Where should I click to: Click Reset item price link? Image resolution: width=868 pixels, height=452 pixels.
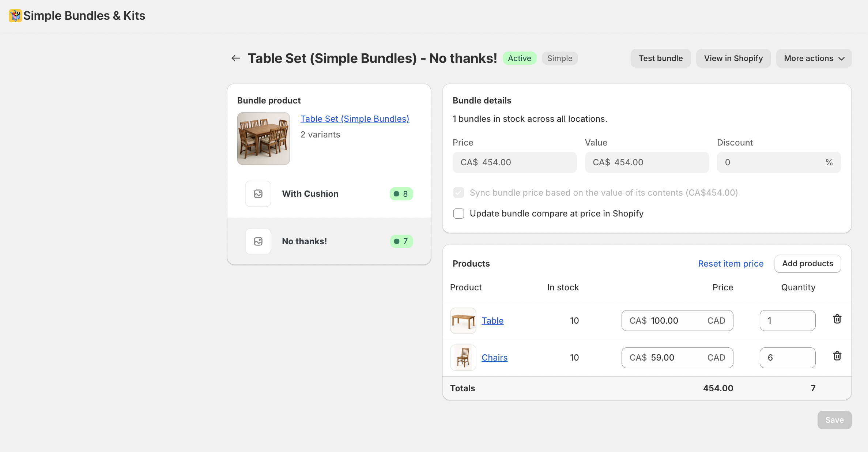pyautogui.click(x=731, y=264)
